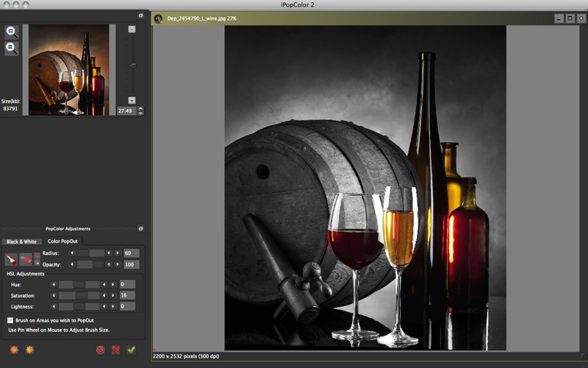This screenshot has height=368, width=588.
Task: Click the actual size magnifier icon
Action: pos(12,48)
